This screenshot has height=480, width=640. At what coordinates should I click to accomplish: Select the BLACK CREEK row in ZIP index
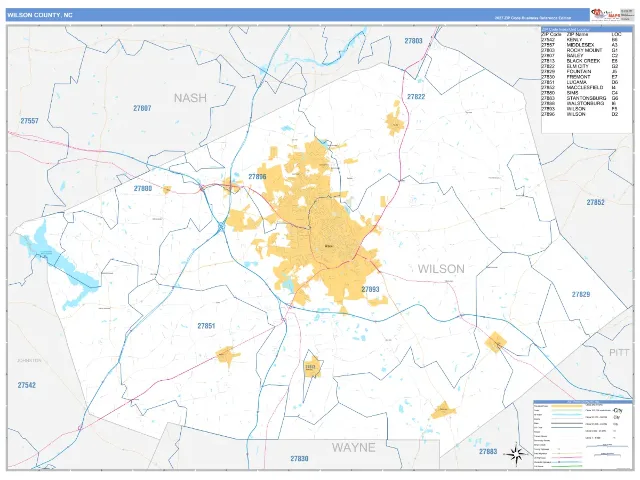point(580,61)
